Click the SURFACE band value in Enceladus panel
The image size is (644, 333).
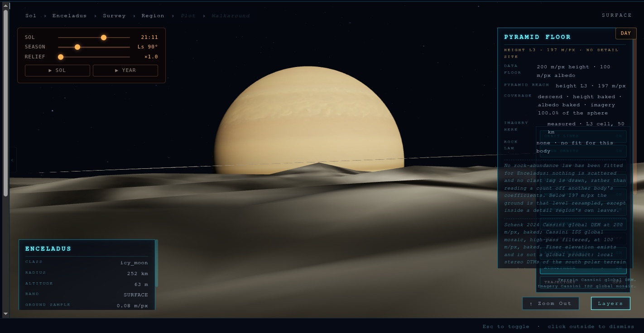click(x=136, y=295)
